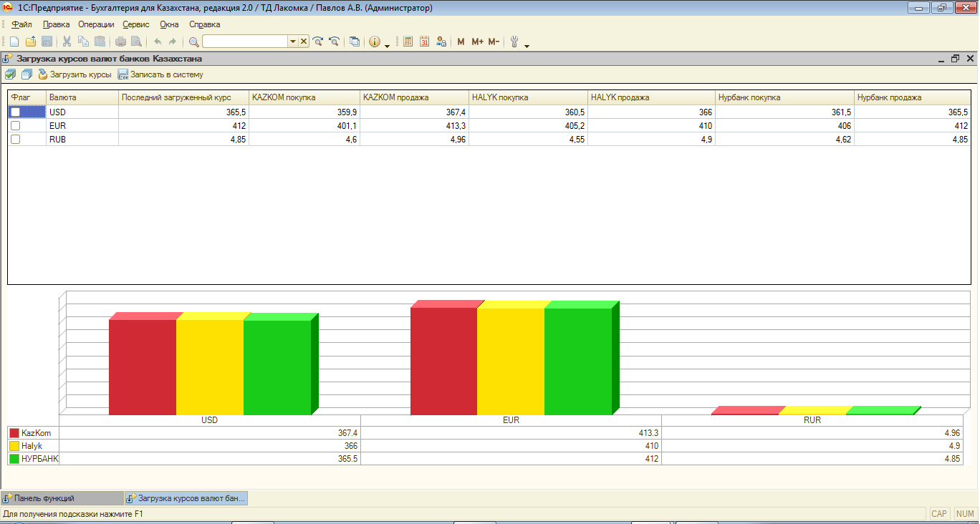Click the Find next icon
Viewport: 980px width, 524px height.
click(318, 42)
